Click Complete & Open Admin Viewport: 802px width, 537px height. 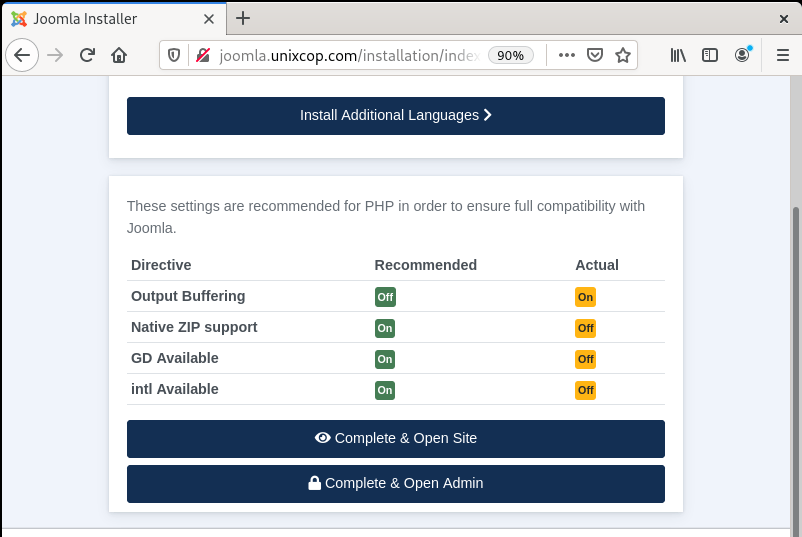(396, 484)
